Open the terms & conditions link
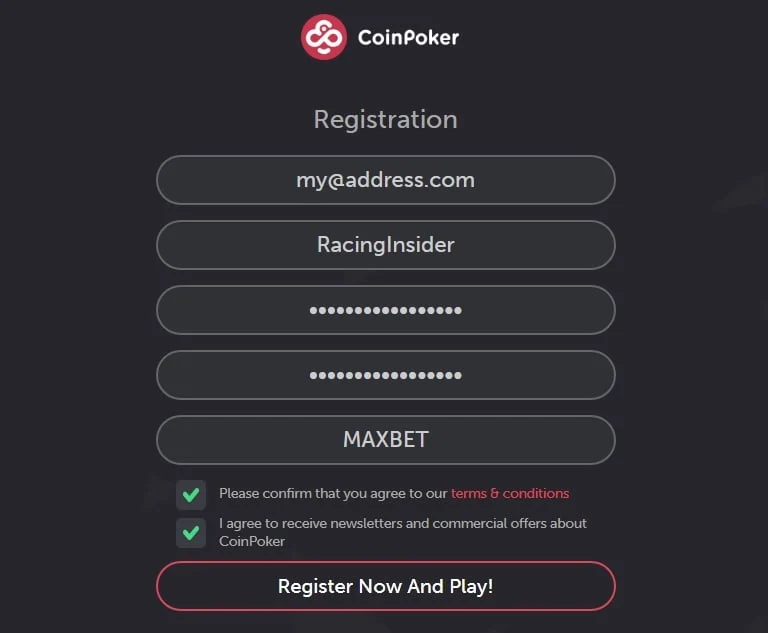Image resolution: width=768 pixels, height=633 pixels. point(510,493)
